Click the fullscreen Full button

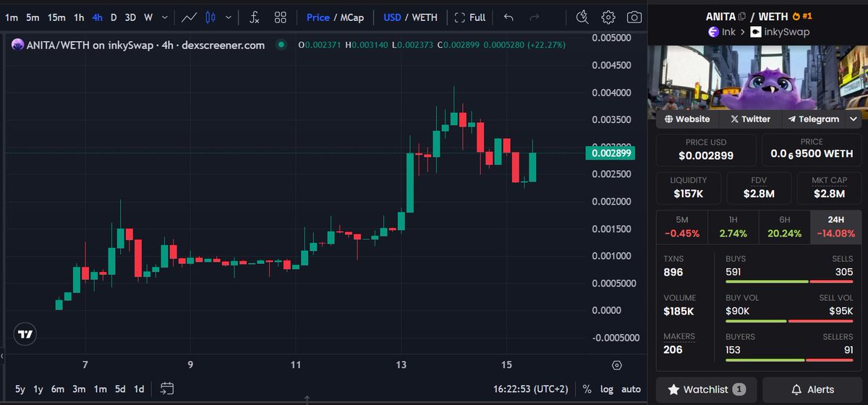tap(469, 17)
